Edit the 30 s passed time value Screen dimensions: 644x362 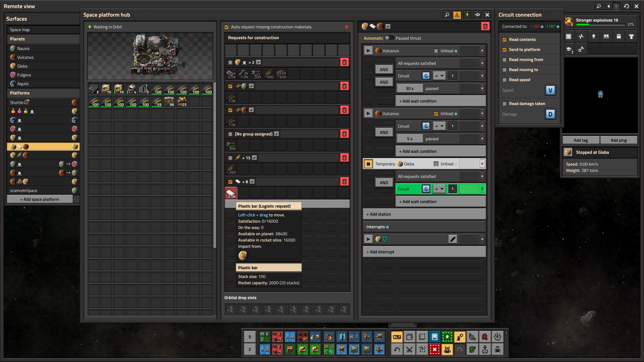pyautogui.click(x=410, y=88)
